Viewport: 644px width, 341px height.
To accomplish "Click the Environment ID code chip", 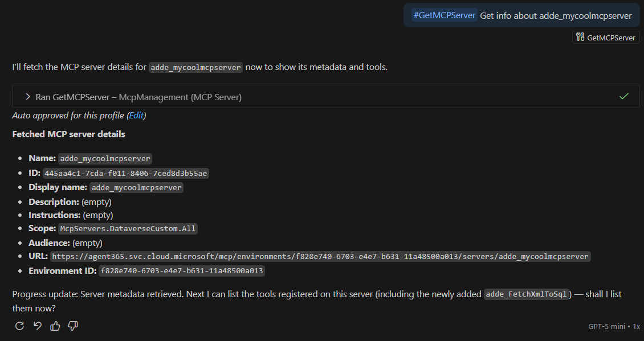I will click(182, 270).
